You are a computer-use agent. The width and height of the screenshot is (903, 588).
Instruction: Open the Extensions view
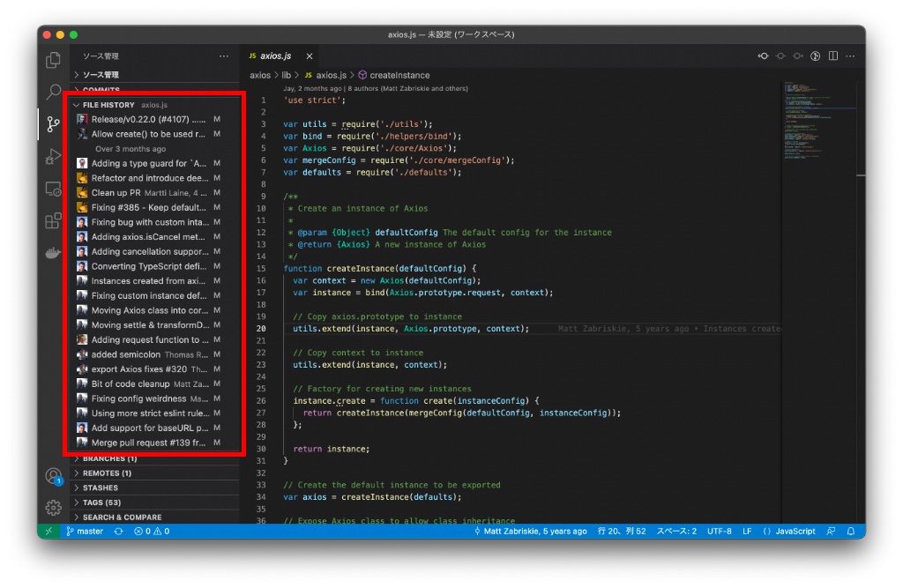54,220
